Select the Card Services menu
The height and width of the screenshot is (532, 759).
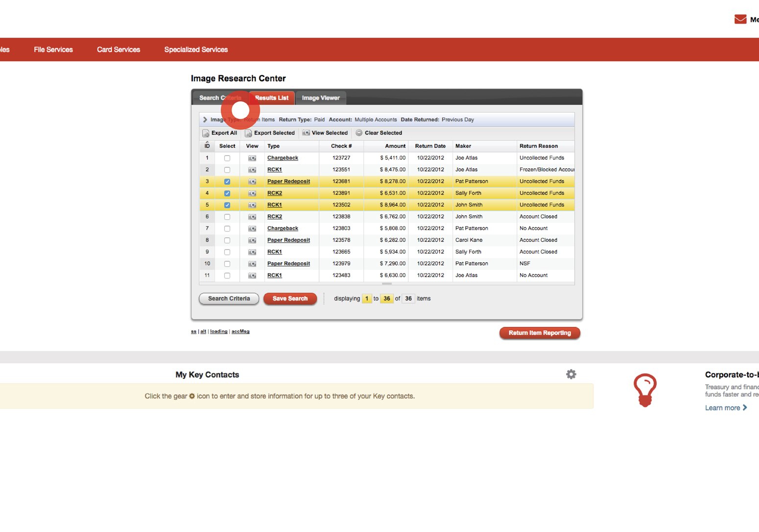118,49
